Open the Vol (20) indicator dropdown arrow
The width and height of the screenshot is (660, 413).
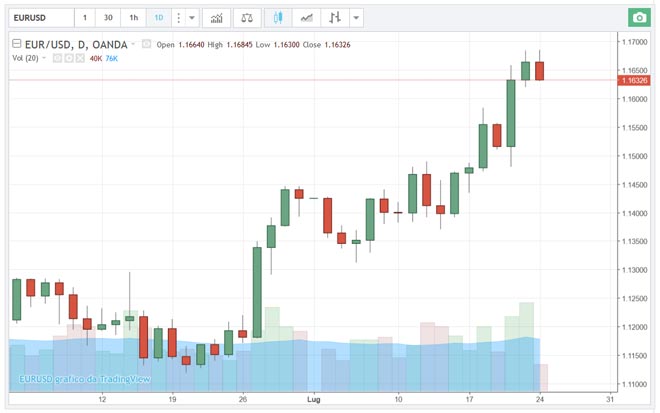pyautogui.click(x=45, y=58)
